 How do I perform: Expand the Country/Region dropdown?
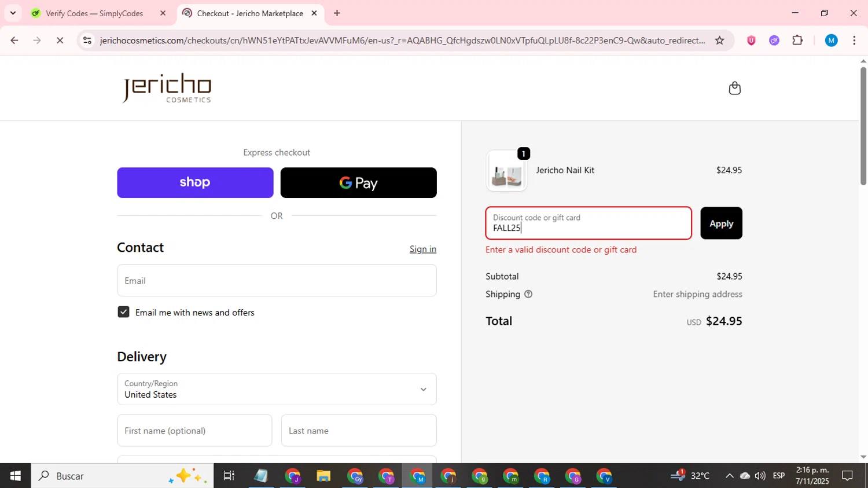coord(277,389)
